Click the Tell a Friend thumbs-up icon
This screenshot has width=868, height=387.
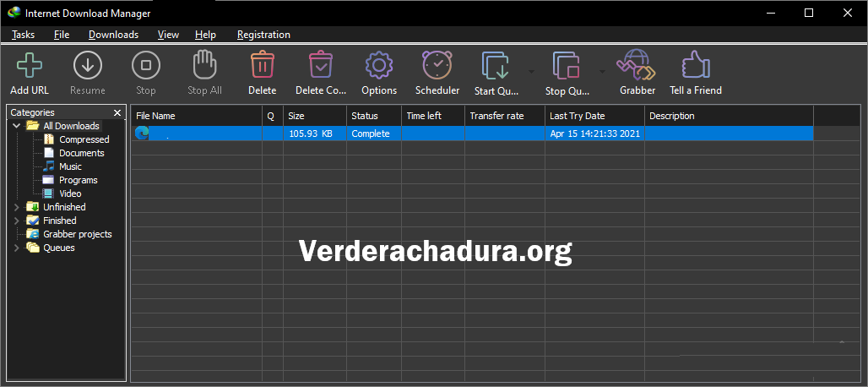(696, 65)
